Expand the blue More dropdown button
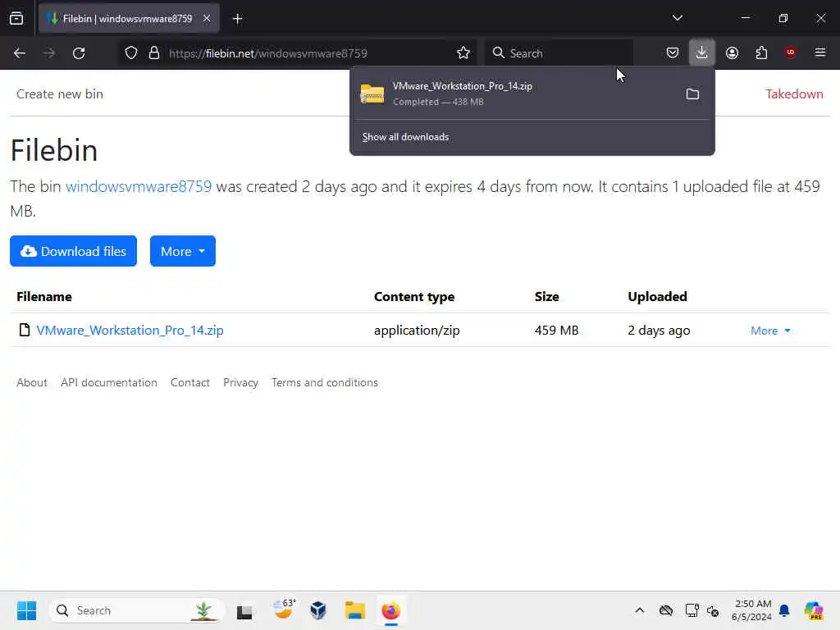The width and height of the screenshot is (840, 630). tap(183, 251)
